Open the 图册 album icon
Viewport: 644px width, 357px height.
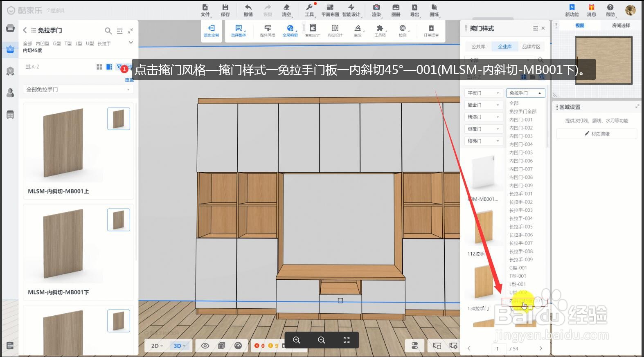396,10
